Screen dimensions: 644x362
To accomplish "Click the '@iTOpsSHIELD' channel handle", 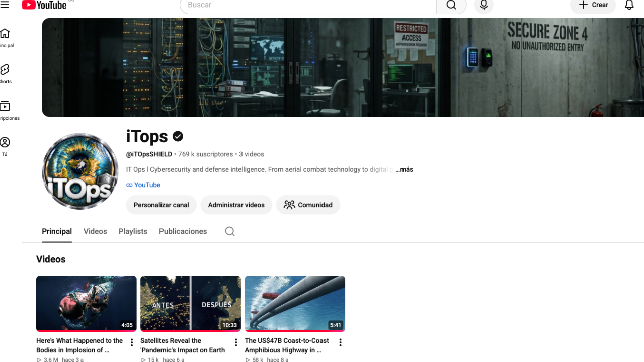I will [x=149, y=154].
